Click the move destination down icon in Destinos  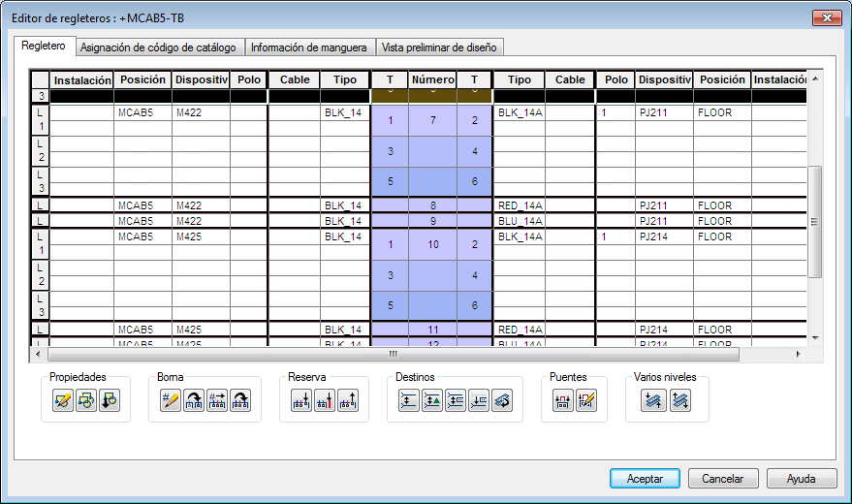click(479, 401)
